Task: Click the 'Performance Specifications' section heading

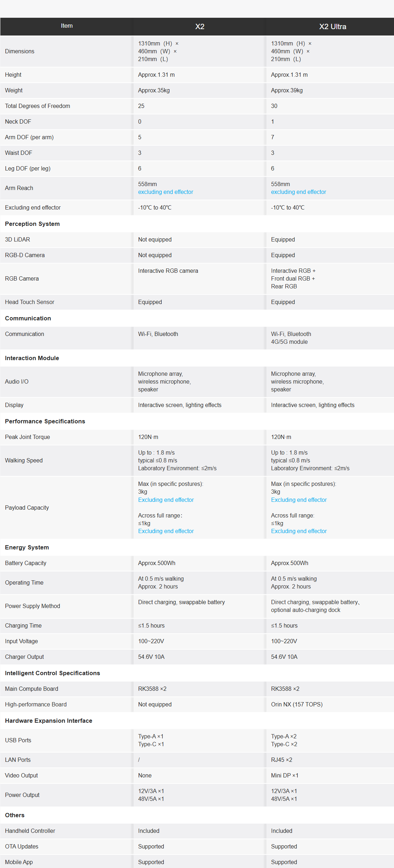Action: [45, 422]
